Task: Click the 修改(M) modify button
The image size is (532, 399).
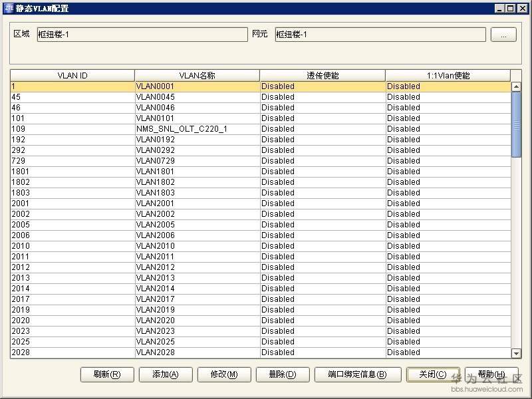Action: tap(224, 374)
